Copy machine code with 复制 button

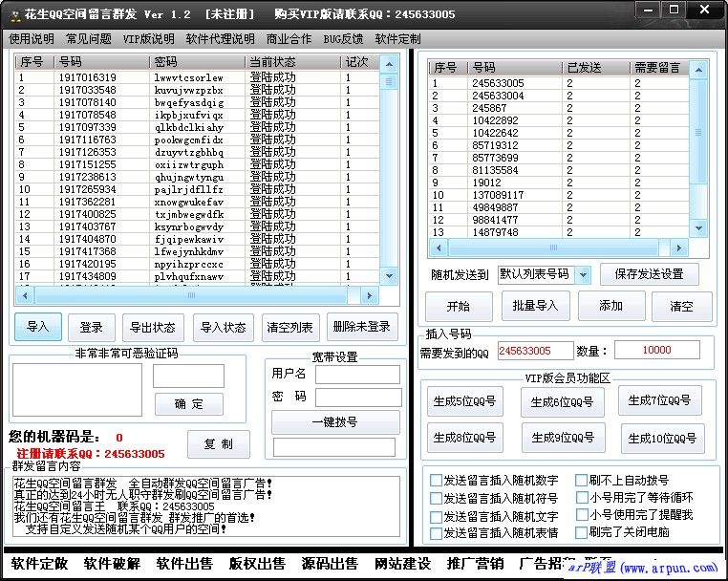click(219, 444)
